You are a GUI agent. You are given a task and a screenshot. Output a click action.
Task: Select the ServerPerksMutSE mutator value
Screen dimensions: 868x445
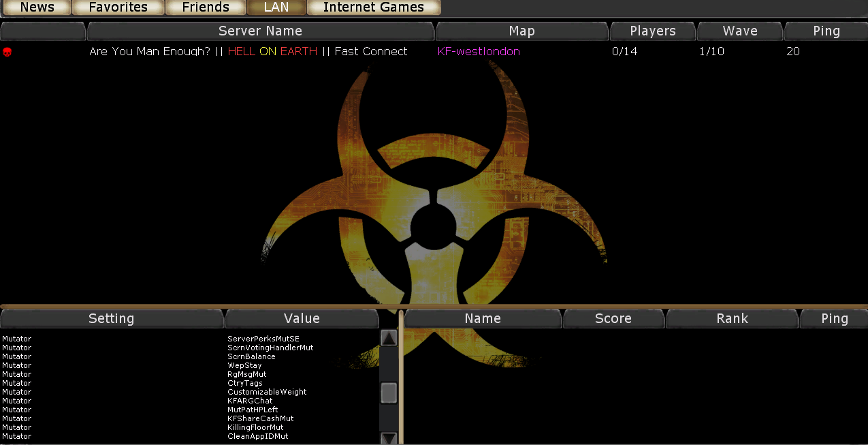click(263, 339)
